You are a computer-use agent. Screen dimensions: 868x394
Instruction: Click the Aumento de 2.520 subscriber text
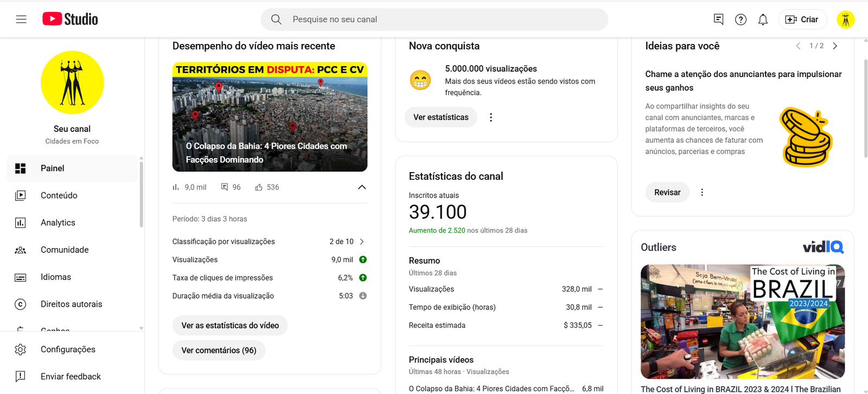[437, 230]
